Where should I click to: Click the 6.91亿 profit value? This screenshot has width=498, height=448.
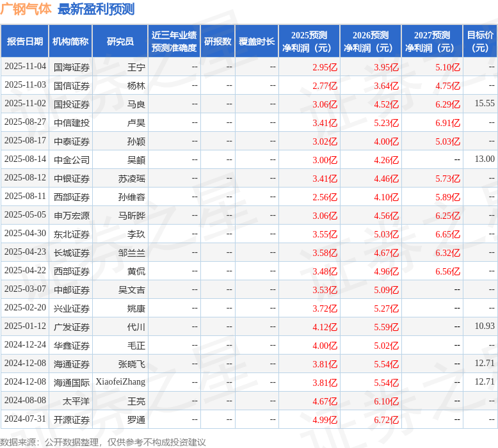coord(448,123)
